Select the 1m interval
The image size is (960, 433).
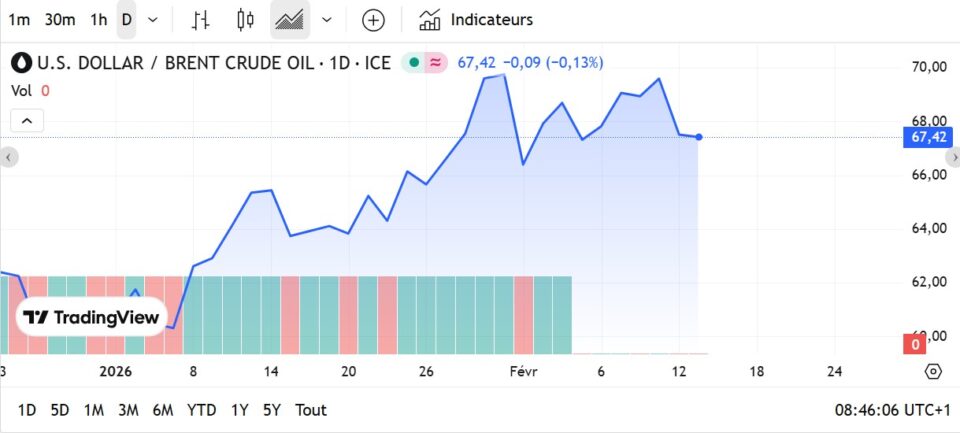[x=19, y=20]
